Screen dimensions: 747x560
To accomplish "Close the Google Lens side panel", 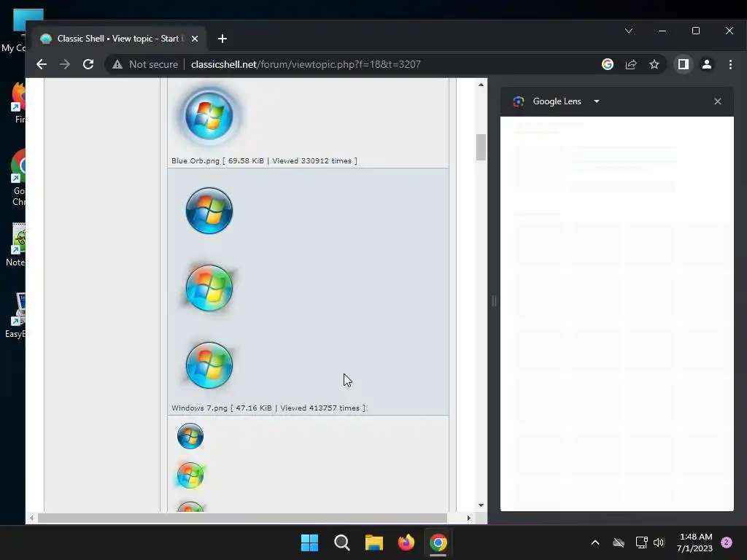I will pyautogui.click(x=718, y=101).
